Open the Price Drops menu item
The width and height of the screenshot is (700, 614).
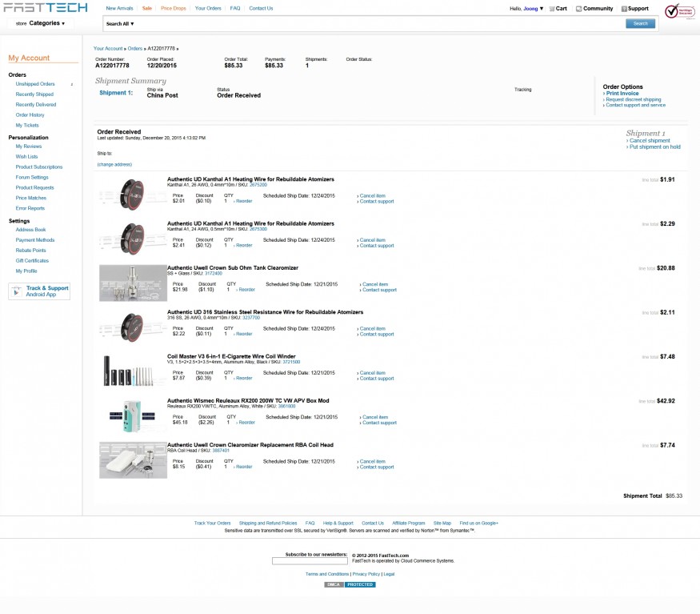click(173, 8)
